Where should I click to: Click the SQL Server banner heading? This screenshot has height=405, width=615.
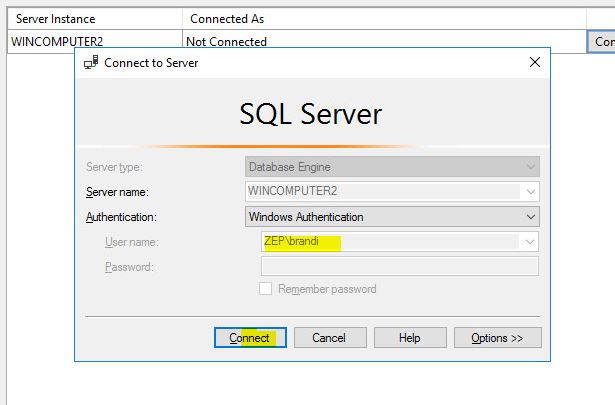click(310, 113)
